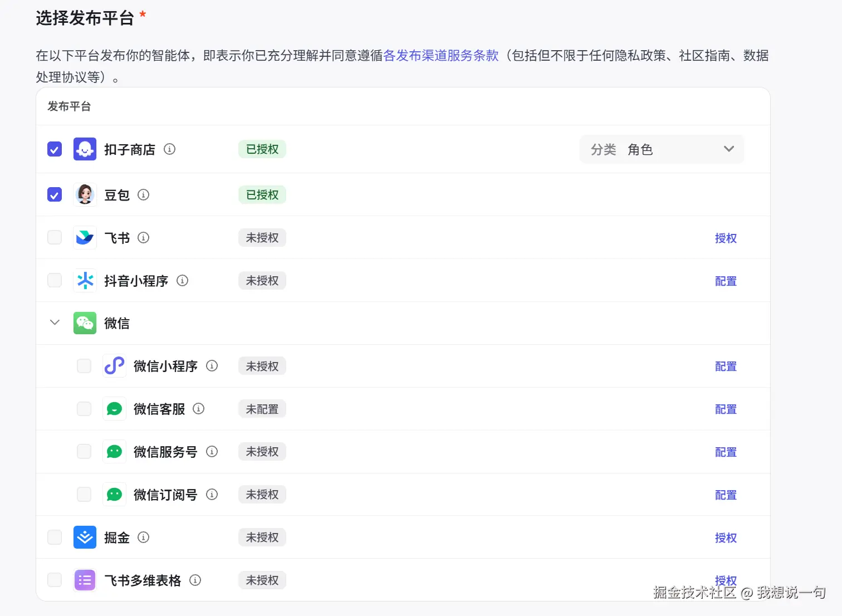Click the 扣子商店 platform icon
Screen dimensions: 842x616
tap(85, 149)
